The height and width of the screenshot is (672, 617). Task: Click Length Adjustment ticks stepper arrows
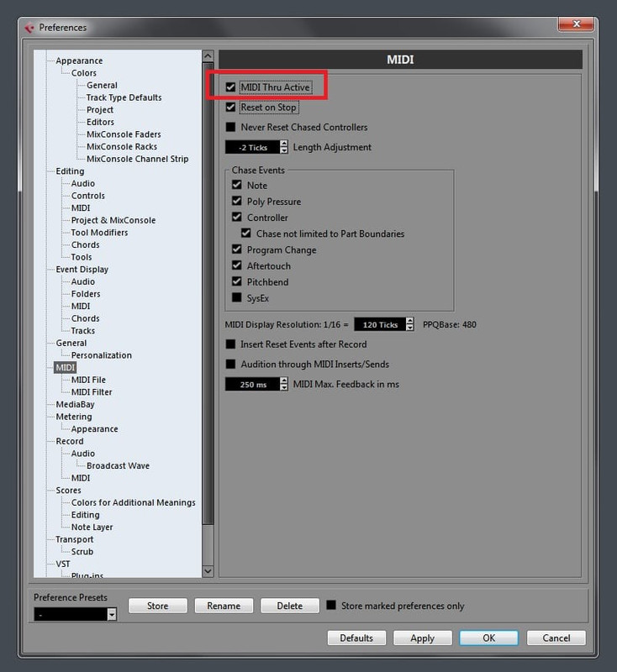[x=284, y=147]
